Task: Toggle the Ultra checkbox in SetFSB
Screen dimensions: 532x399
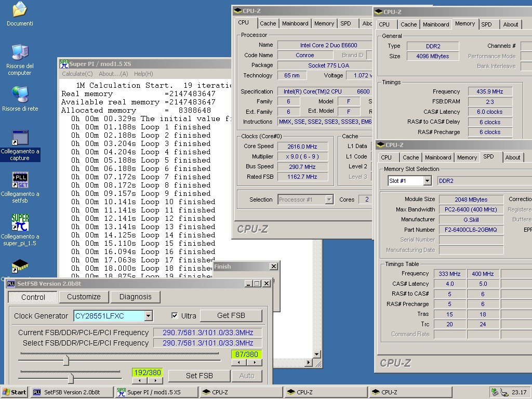Action: coord(175,315)
